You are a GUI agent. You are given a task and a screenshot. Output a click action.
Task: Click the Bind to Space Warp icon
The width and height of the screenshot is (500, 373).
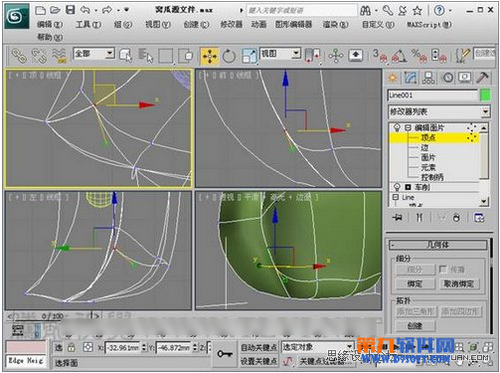[x=59, y=55]
